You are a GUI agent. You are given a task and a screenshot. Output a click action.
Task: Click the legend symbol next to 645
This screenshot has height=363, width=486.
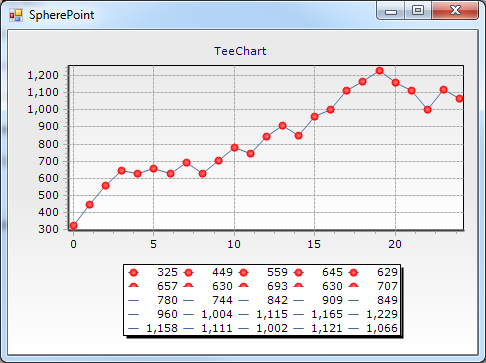tap(299, 273)
